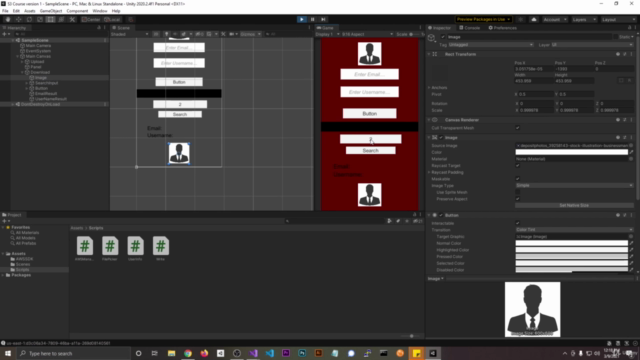The image size is (640, 360).
Task: Open the GameObject menu
Action: [51, 11]
